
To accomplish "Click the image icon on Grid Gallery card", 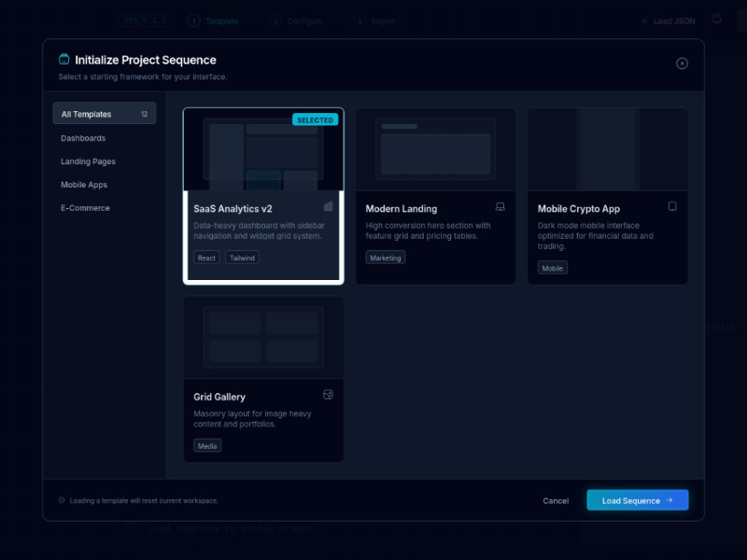I will 328,395.
